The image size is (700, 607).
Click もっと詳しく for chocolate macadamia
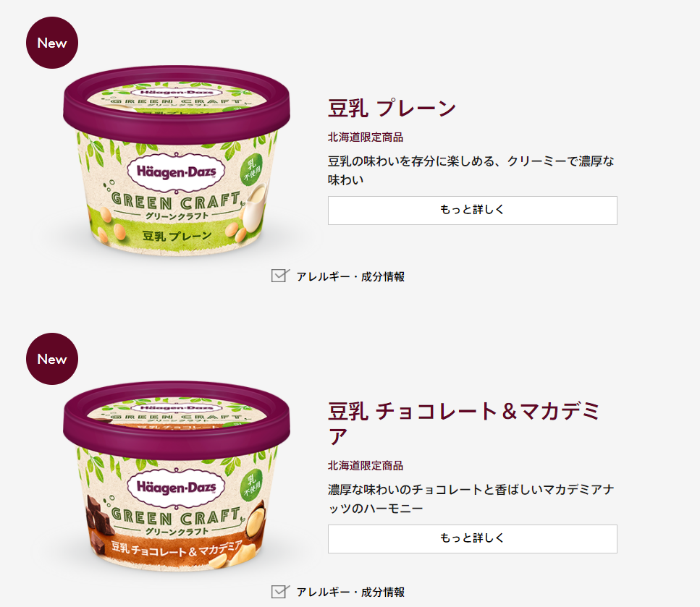coord(472,539)
